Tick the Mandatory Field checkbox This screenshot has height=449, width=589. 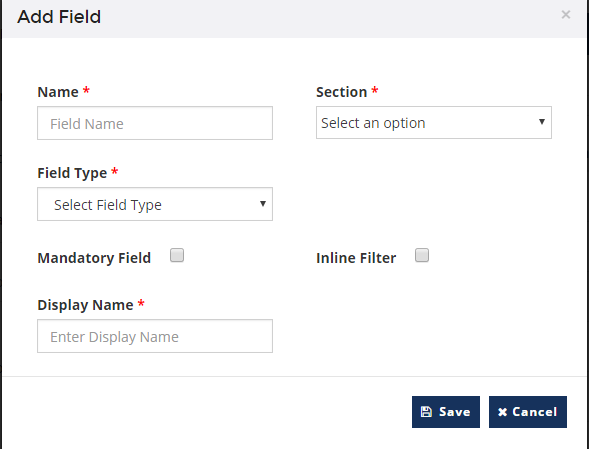point(177,255)
